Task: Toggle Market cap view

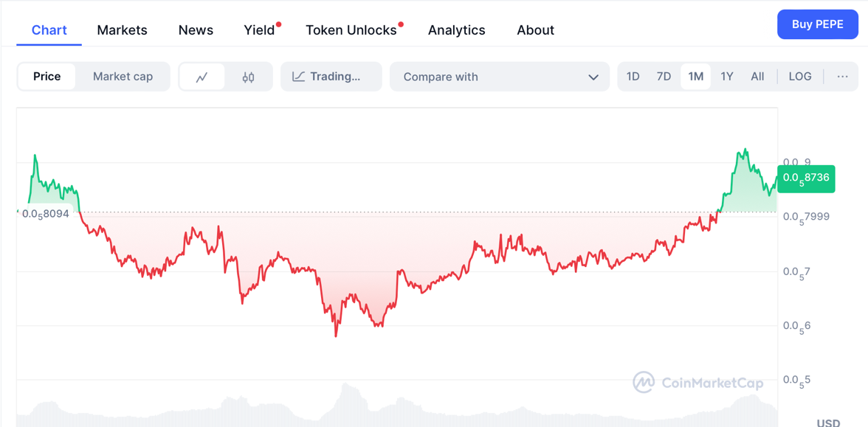Action: tap(123, 77)
